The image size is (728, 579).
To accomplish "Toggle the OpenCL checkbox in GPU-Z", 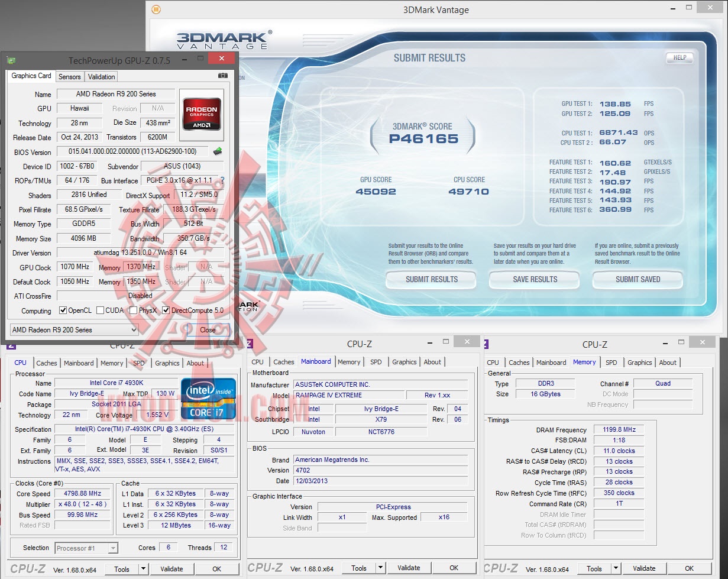I will click(63, 310).
